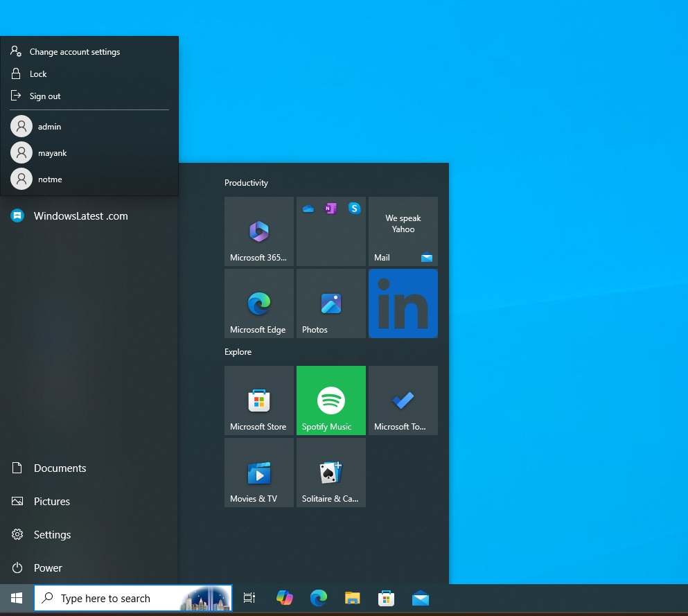
Task: Switch to the admin user account
Action: coord(49,127)
